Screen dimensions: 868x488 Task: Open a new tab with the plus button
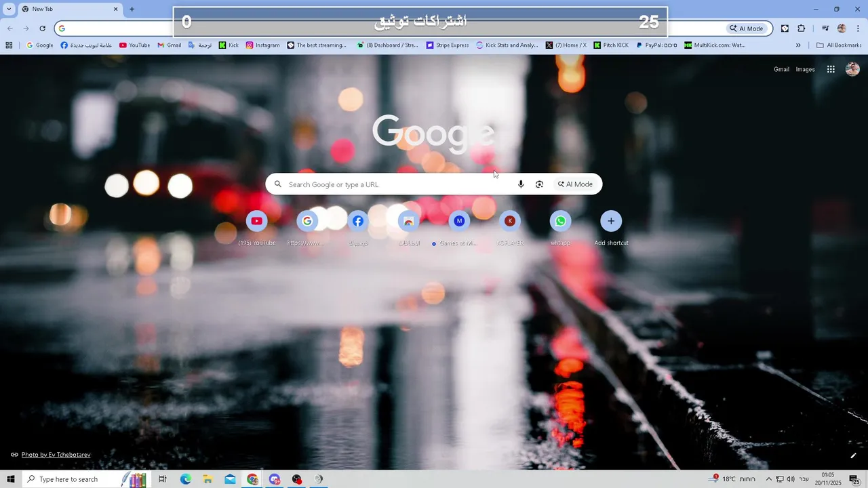(x=132, y=9)
